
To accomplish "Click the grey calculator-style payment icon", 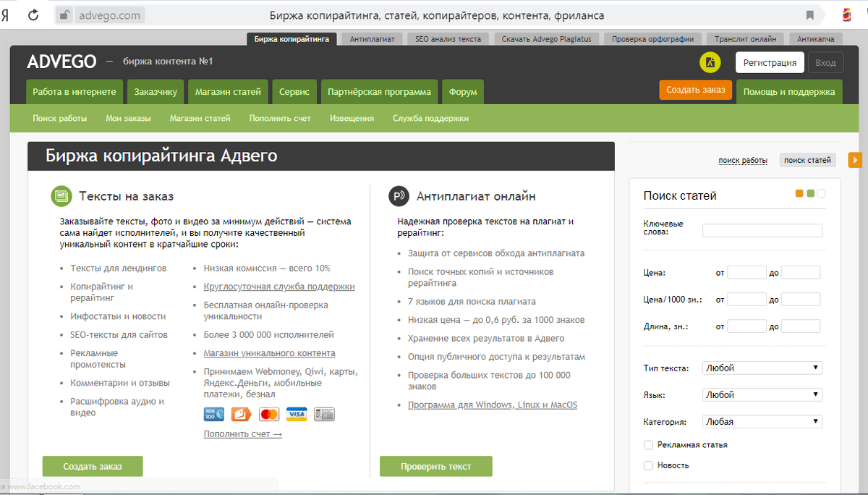I will (324, 415).
